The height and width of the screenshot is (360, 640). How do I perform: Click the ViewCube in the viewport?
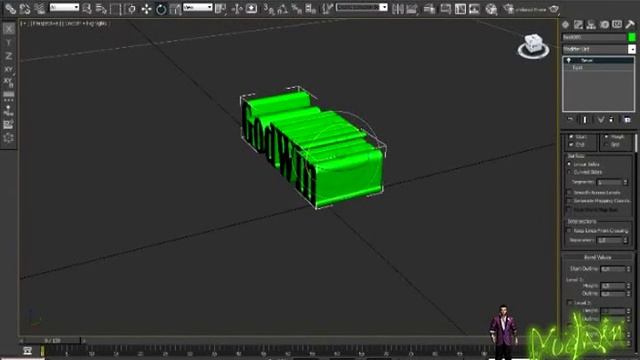tap(533, 47)
